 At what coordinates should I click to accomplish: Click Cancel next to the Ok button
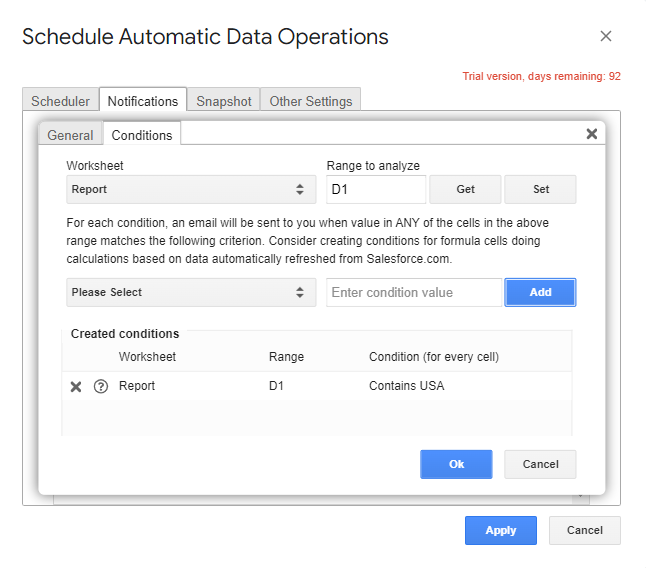click(540, 464)
